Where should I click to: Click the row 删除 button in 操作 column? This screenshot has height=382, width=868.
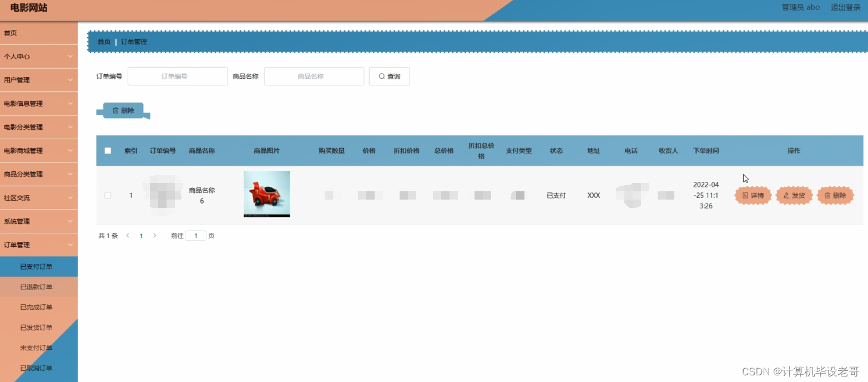pos(835,196)
